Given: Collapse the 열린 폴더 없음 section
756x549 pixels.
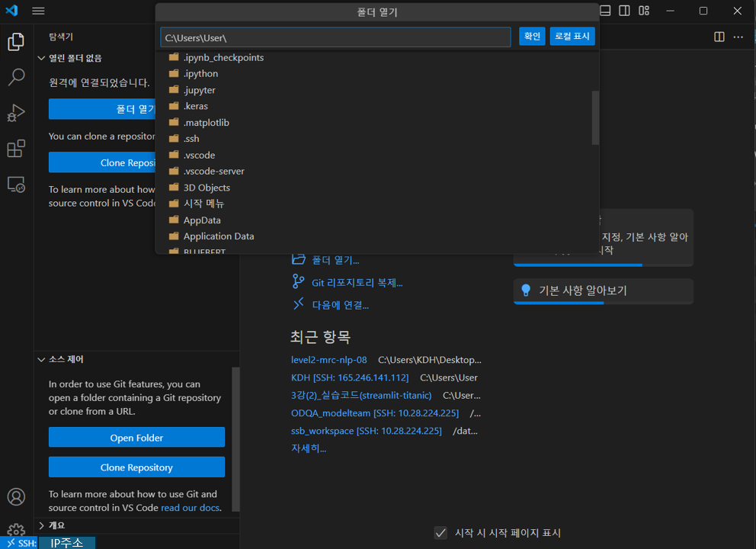Looking at the screenshot, I should (x=41, y=59).
